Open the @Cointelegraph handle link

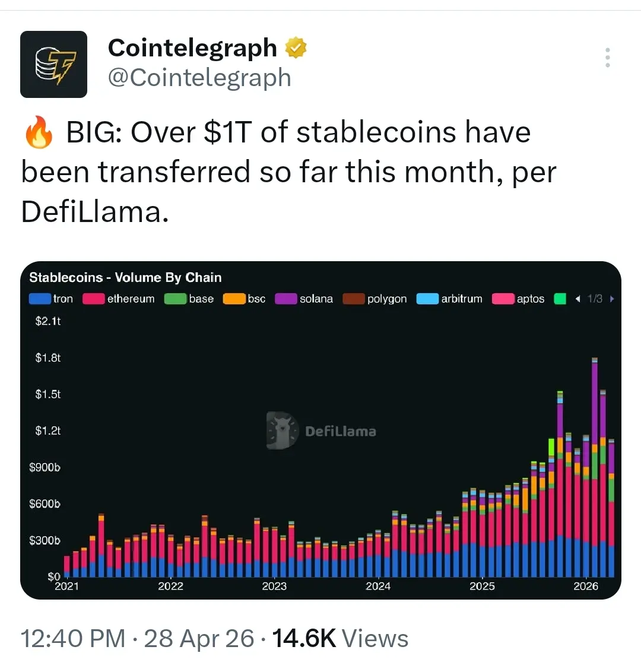pyautogui.click(x=199, y=78)
